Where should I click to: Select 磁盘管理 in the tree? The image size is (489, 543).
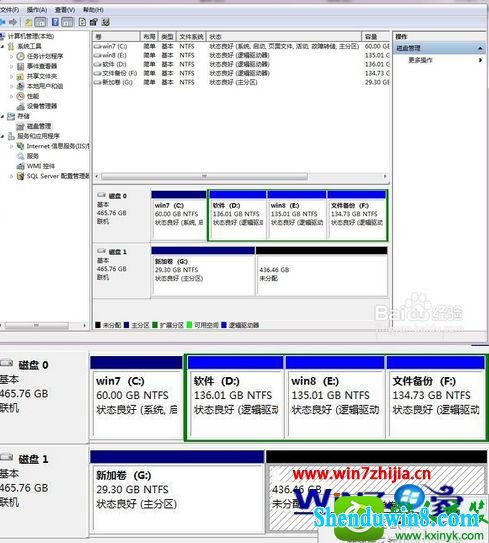[x=39, y=126]
